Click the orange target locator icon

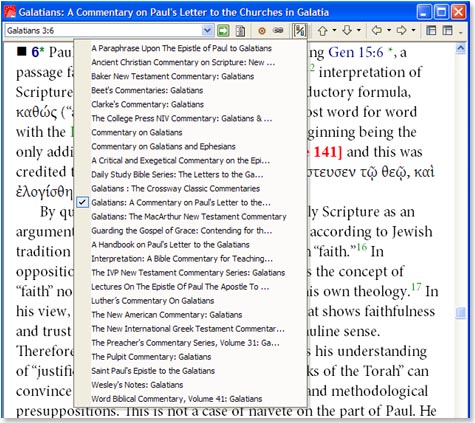[x=262, y=31]
